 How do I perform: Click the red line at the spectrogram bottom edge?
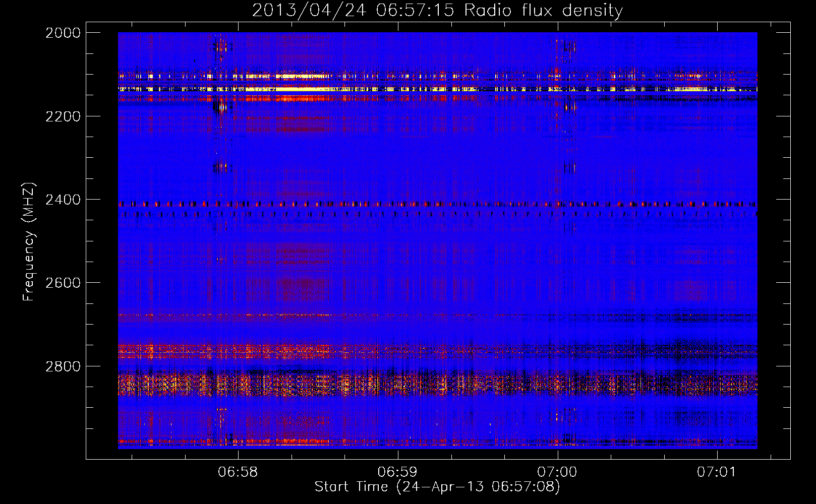click(303, 443)
